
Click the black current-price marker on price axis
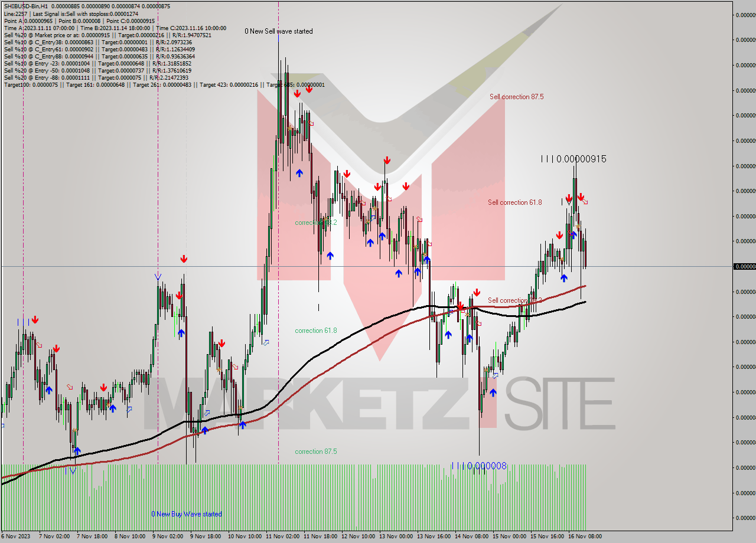[744, 266]
